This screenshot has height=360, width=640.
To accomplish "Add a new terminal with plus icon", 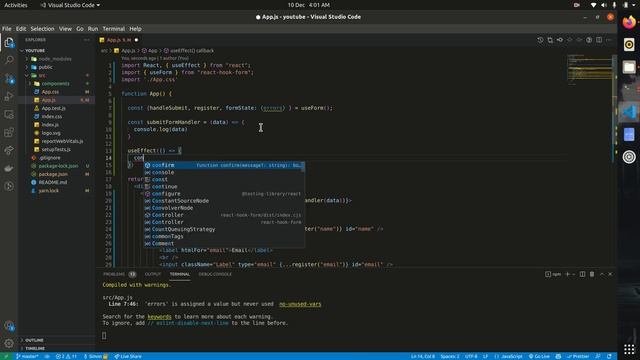I will [x=567, y=274].
